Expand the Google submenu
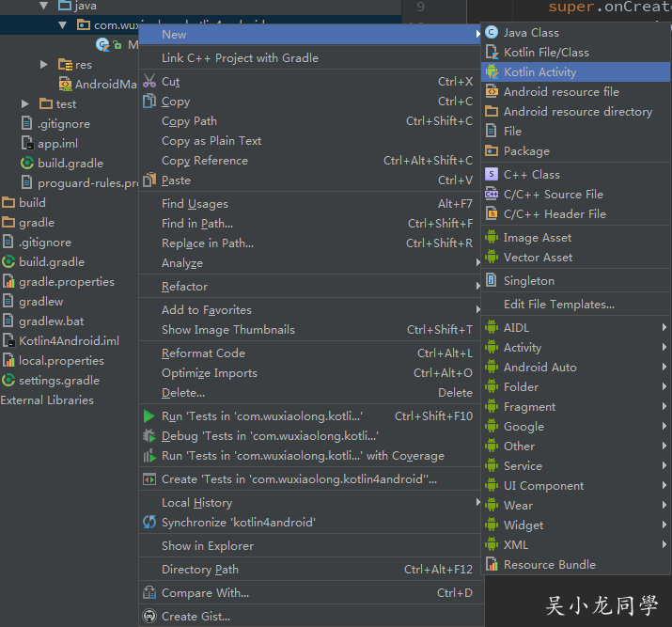This screenshot has height=627, width=672. tap(575, 426)
